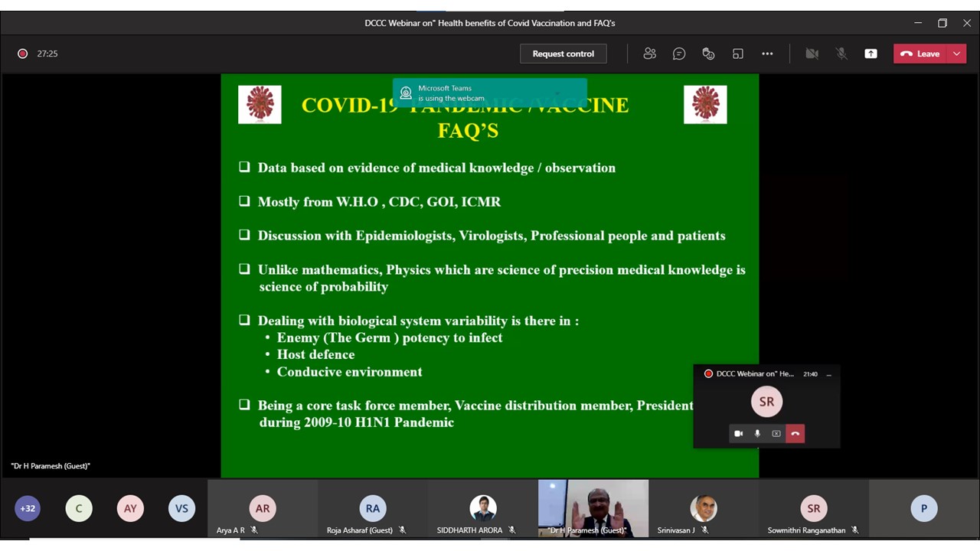Click the breakout rooms icon
This screenshot has height=551, width=980.
(x=738, y=54)
